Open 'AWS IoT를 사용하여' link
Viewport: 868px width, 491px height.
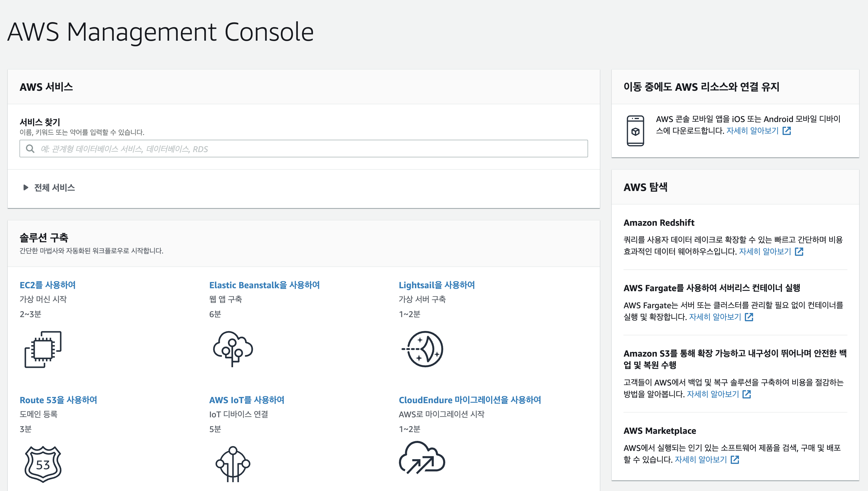coord(246,400)
